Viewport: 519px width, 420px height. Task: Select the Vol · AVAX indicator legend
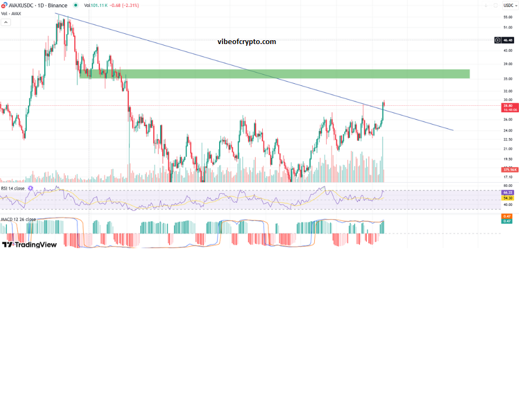click(x=11, y=14)
